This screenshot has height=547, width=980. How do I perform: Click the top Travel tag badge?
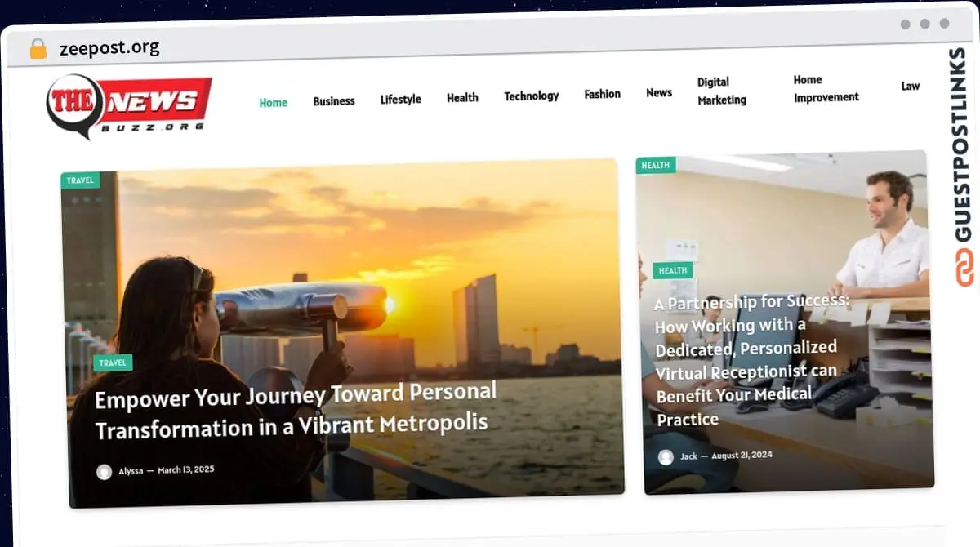point(80,180)
